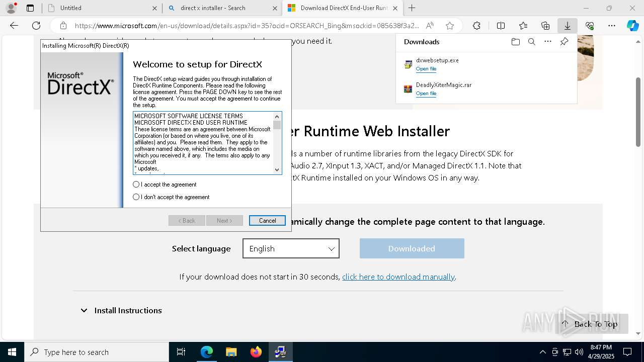
Task: Toggle split screen icon
Action: click(x=501, y=26)
